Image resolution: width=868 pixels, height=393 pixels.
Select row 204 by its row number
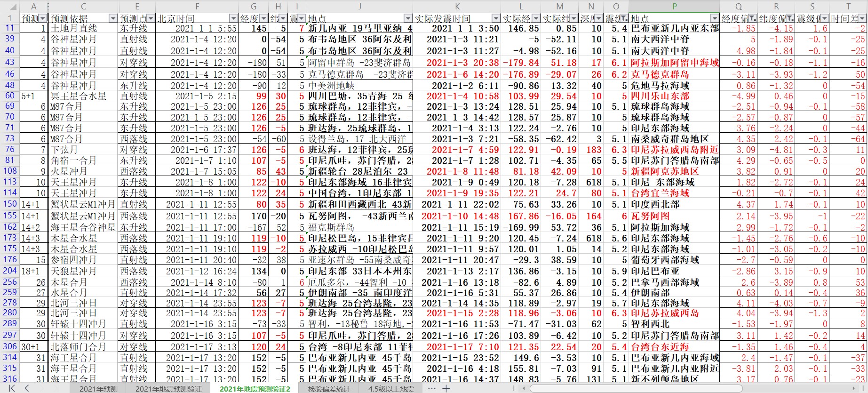click(10, 271)
